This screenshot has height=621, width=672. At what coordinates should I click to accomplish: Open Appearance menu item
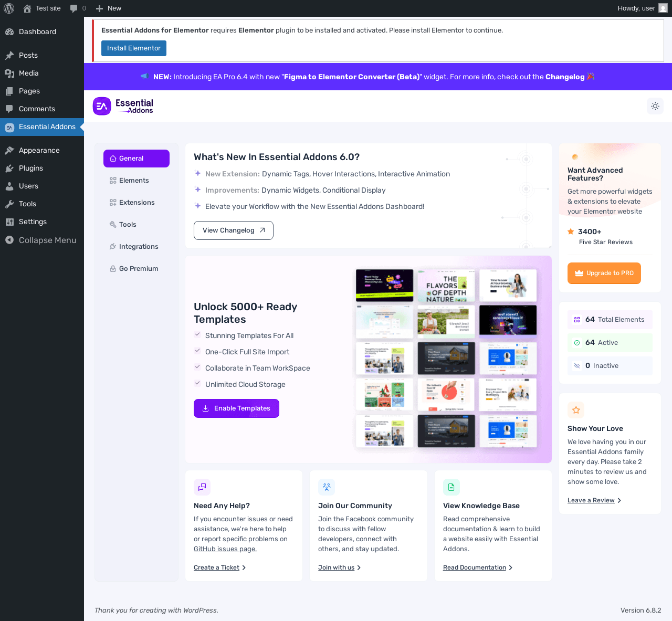(x=42, y=150)
